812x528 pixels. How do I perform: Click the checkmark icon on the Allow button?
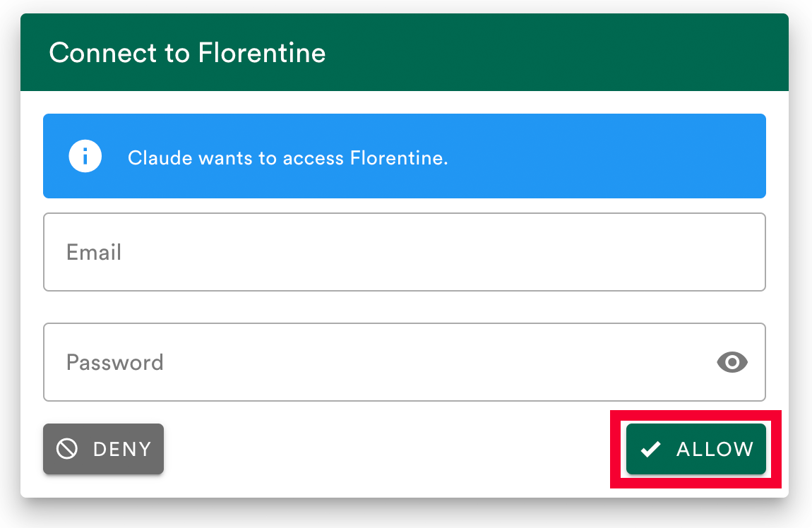[650, 449]
